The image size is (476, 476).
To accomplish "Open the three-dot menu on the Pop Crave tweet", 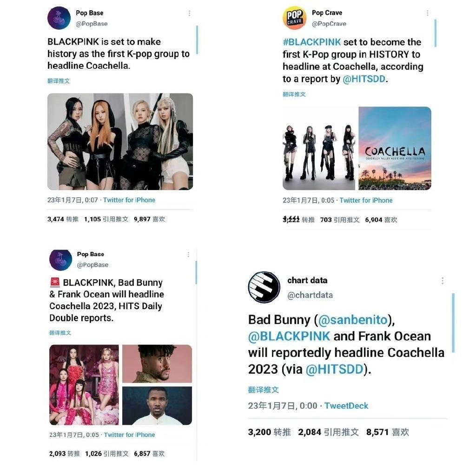I will pos(428,13).
